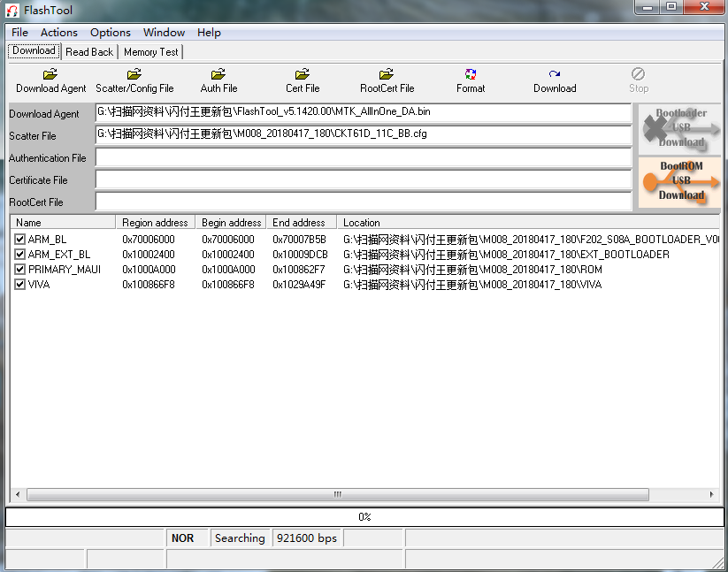Open the Scatter/Config File toolbar icon
The image size is (728, 572).
tap(134, 74)
